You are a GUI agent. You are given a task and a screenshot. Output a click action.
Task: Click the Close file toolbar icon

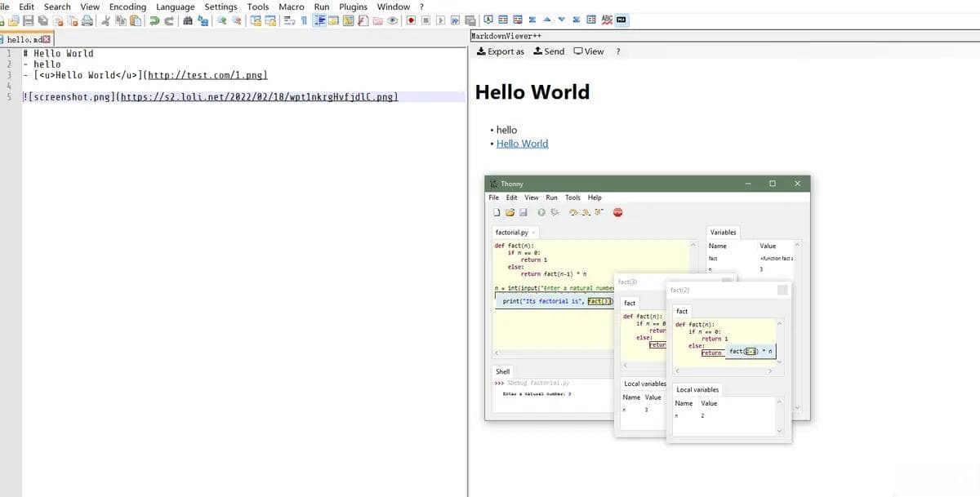[x=58, y=20]
